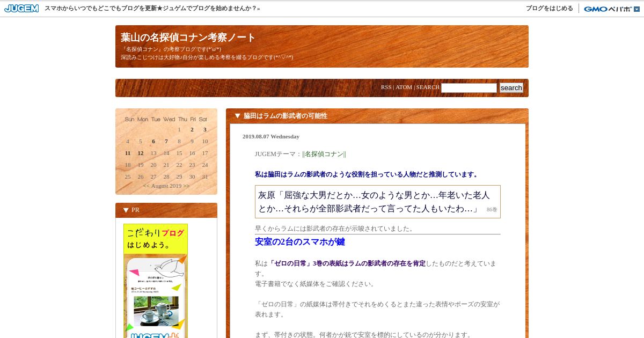The image size is (644, 338).
Task: Open calendar date 2
Action: 192,129
